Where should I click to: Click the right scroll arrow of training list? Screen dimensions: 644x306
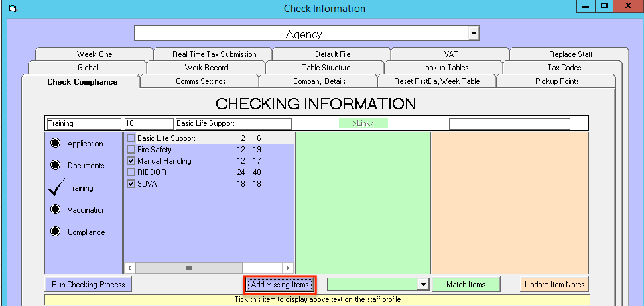coord(287,268)
